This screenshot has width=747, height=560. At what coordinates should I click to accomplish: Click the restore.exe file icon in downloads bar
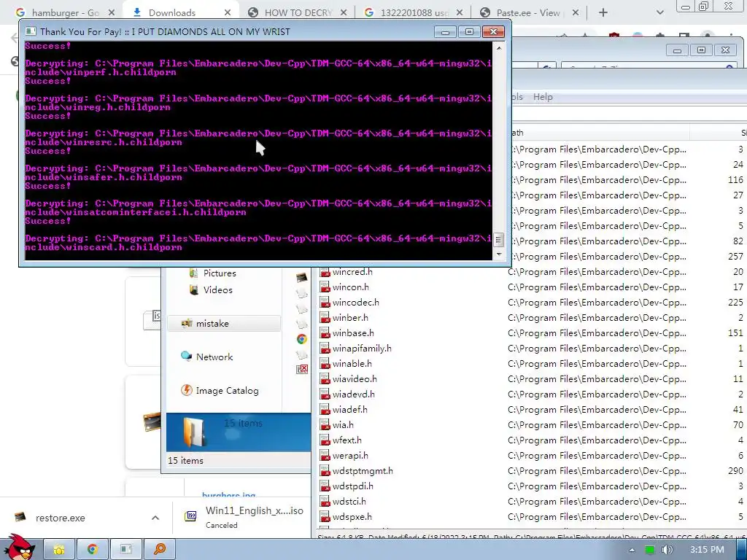pyautogui.click(x=20, y=517)
